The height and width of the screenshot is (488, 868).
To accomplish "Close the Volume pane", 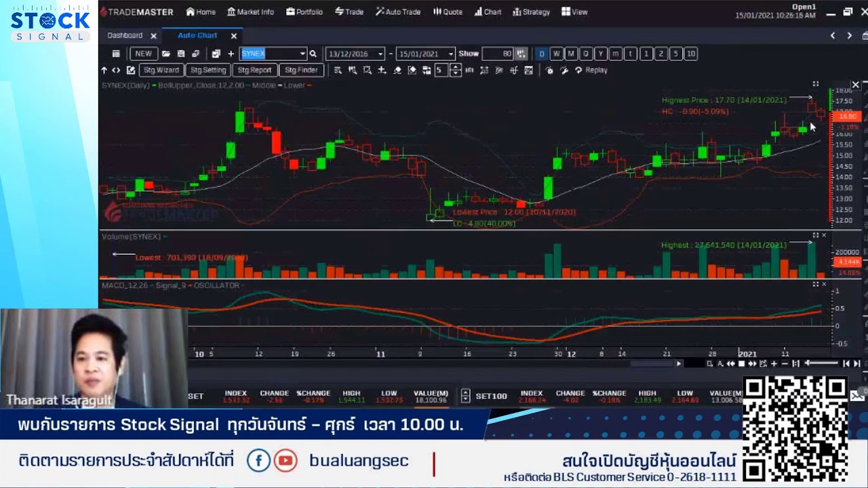I will click(824, 235).
